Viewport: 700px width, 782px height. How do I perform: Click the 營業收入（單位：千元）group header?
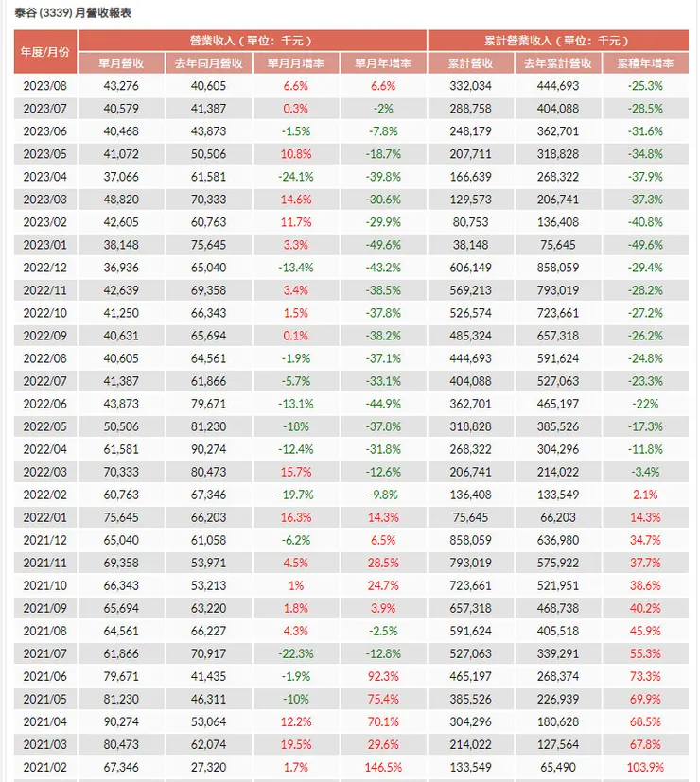(253, 41)
